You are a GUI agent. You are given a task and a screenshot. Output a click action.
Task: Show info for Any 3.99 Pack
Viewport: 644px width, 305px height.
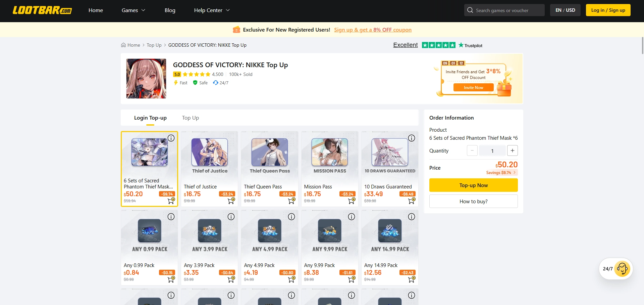point(231,217)
